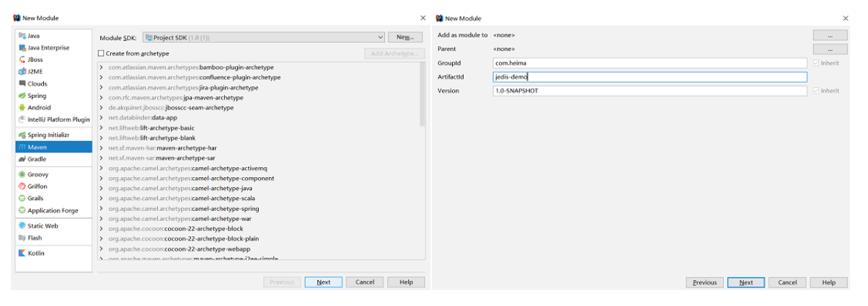Viewport: 868px width, 306px height.
Task: Select the Spring Initializr icon
Action: [22, 135]
